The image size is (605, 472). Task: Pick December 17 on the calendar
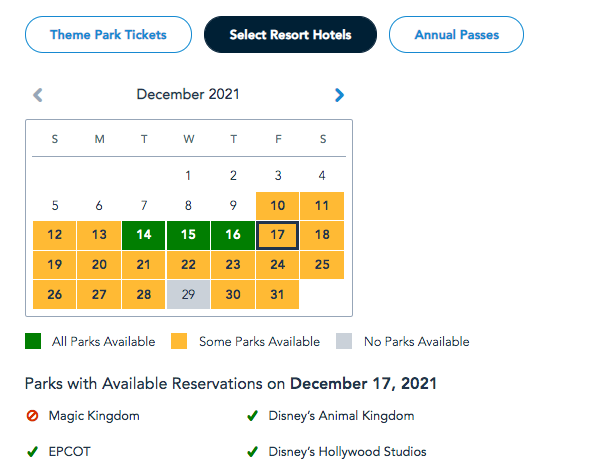click(x=278, y=235)
